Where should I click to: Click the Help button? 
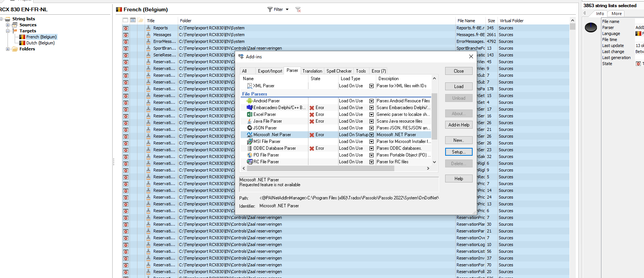459,179
